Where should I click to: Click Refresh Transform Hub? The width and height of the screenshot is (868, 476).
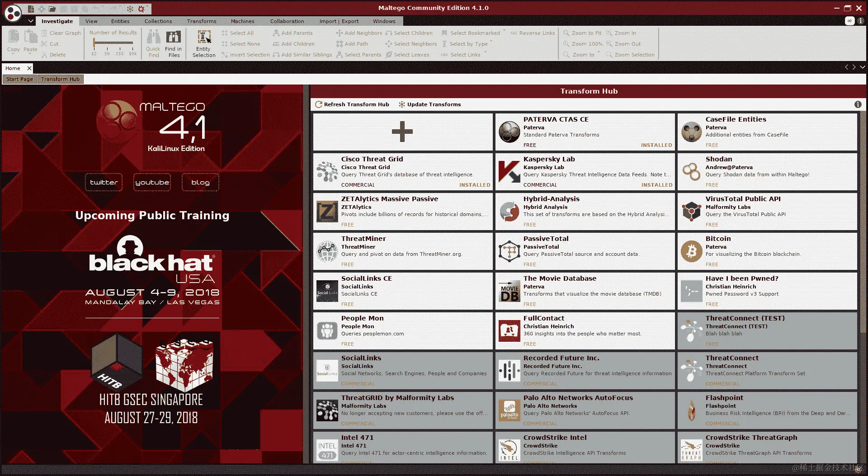point(352,104)
